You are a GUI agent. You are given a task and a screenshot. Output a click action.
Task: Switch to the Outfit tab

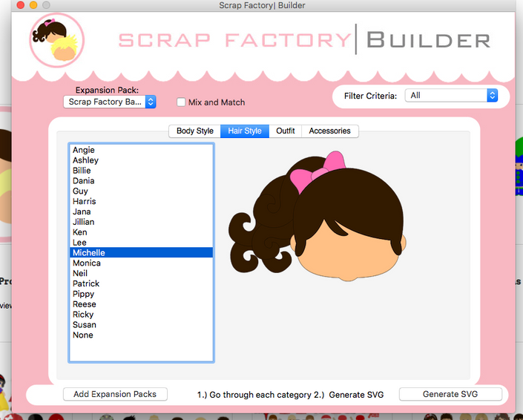point(285,131)
